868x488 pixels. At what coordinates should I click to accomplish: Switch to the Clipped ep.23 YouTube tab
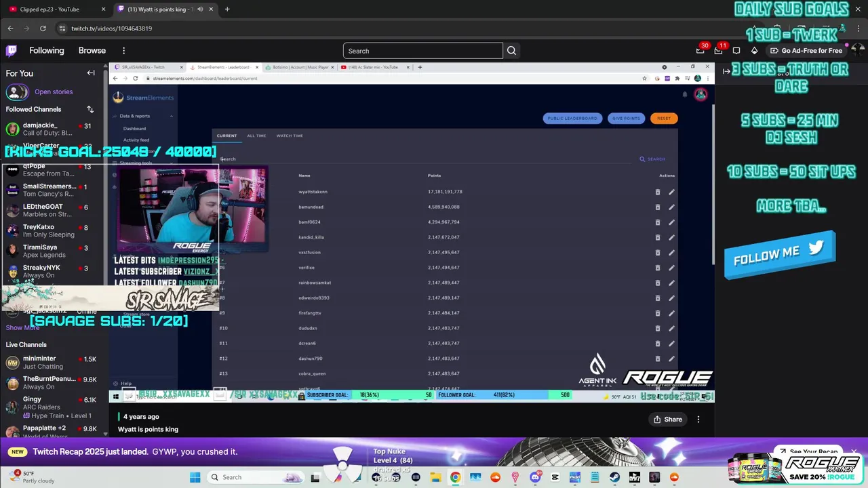56,9
